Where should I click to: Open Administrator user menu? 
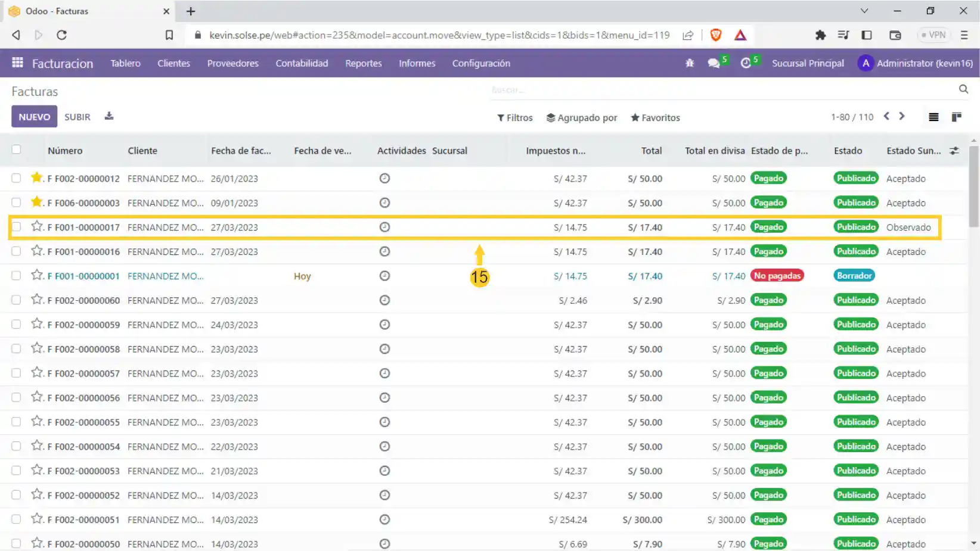915,63
